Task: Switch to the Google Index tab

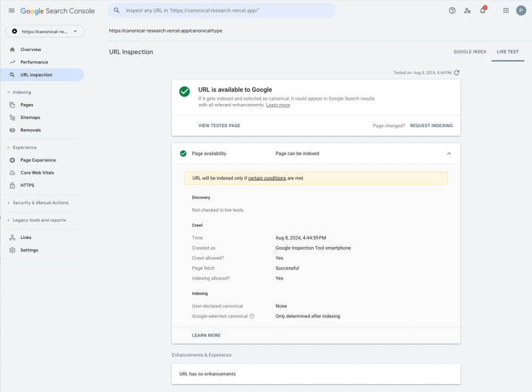Action: coord(470,52)
